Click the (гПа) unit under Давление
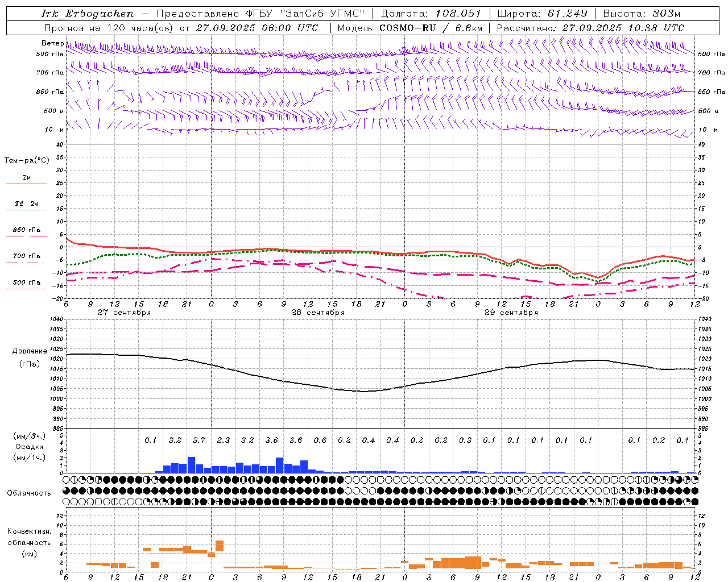The height and width of the screenshot is (582, 728). point(29,364)
